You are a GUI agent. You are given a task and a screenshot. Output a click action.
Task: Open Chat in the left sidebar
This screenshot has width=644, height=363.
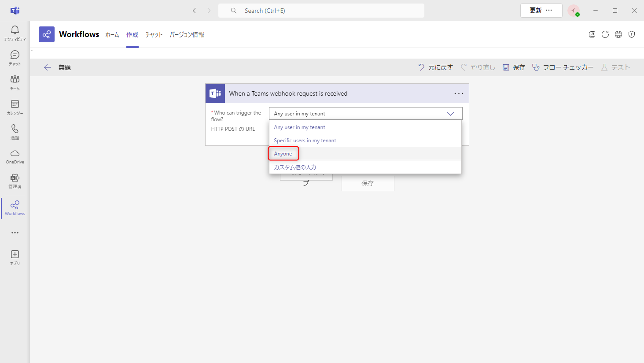pos(15,58)
